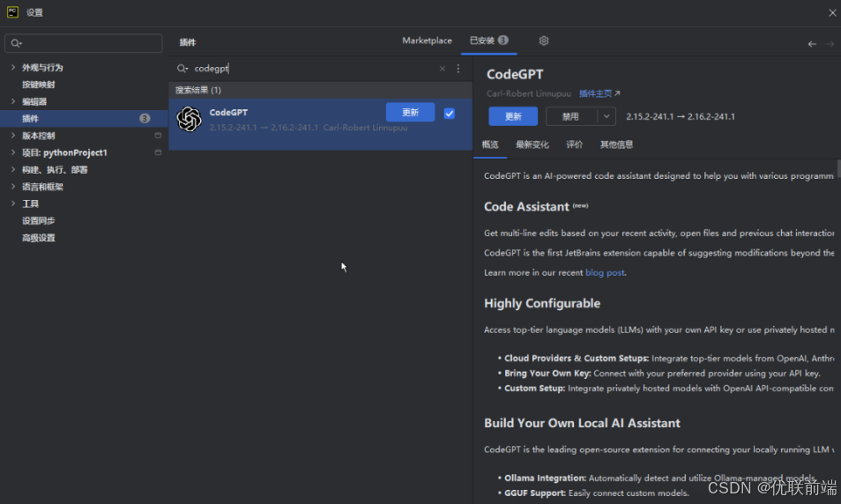Image resolution: width=841 pixels, height=504 pixels.
Task: Clear the codegpt search text
Action: [x=443, y=69]
